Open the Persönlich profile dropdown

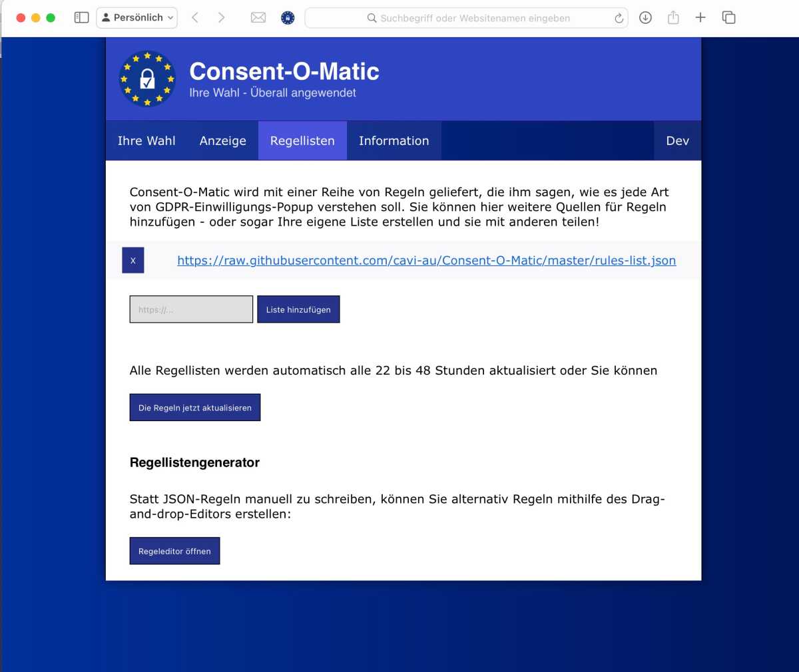[137, 18]
